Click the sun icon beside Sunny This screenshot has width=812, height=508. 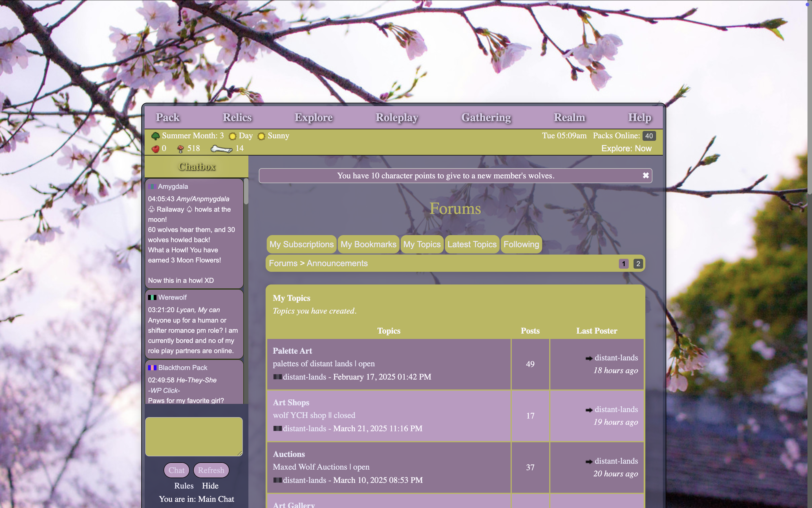(261, 136)
